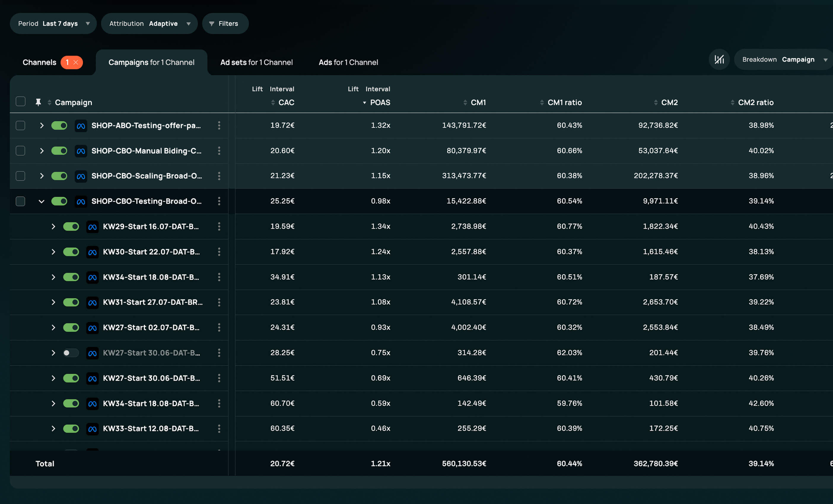Open the Attribution Adaptive dropdown
The height and width of the screenshot is (504, 833).
pyautogui.click(x=149, y=23)
